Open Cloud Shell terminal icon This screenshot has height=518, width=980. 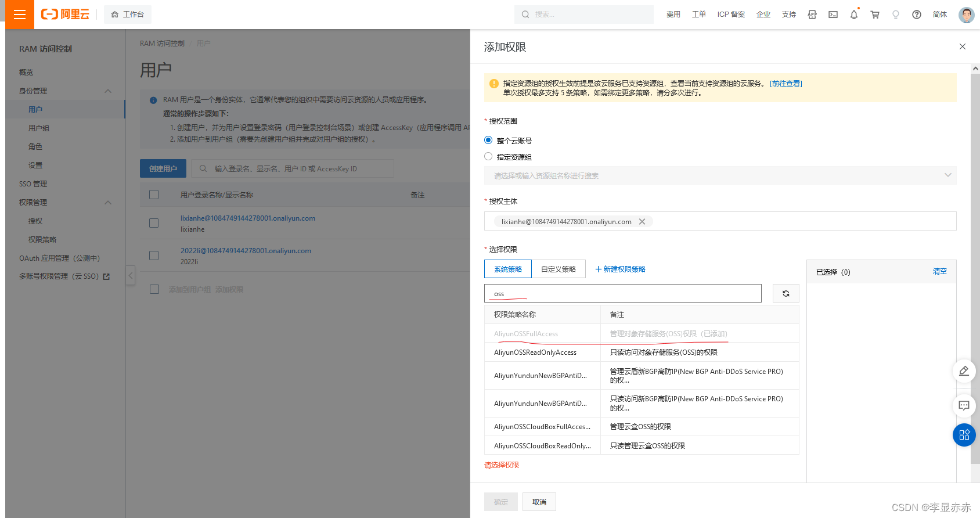(833, 15)
